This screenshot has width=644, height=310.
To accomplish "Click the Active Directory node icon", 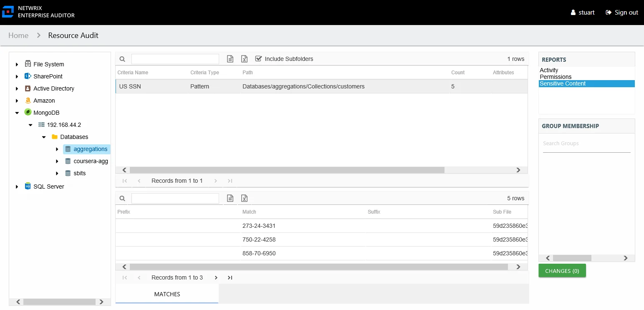I will 28,88.
